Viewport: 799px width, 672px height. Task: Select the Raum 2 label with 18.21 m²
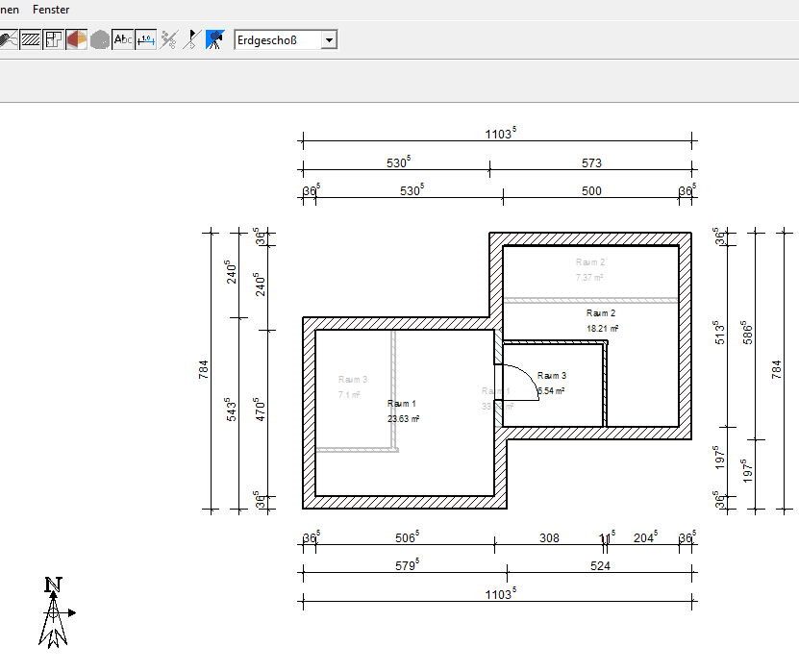602,320
